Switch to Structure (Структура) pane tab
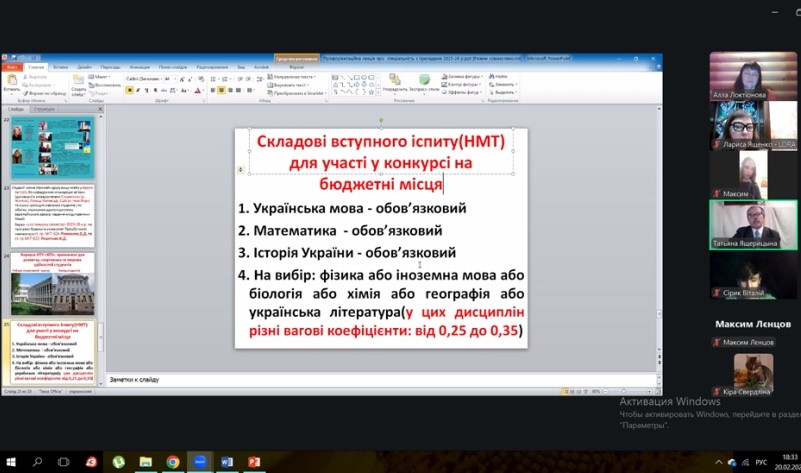 [44, 109]
